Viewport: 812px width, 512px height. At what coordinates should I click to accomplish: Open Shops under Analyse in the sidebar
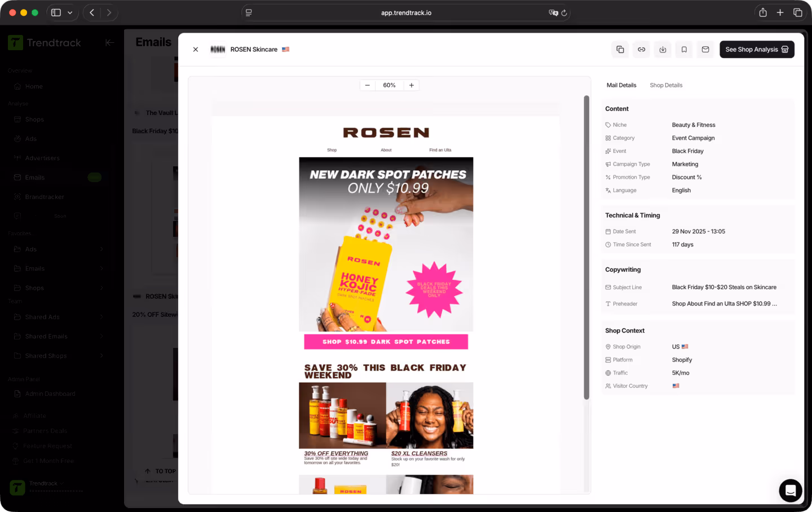point(34,120)
